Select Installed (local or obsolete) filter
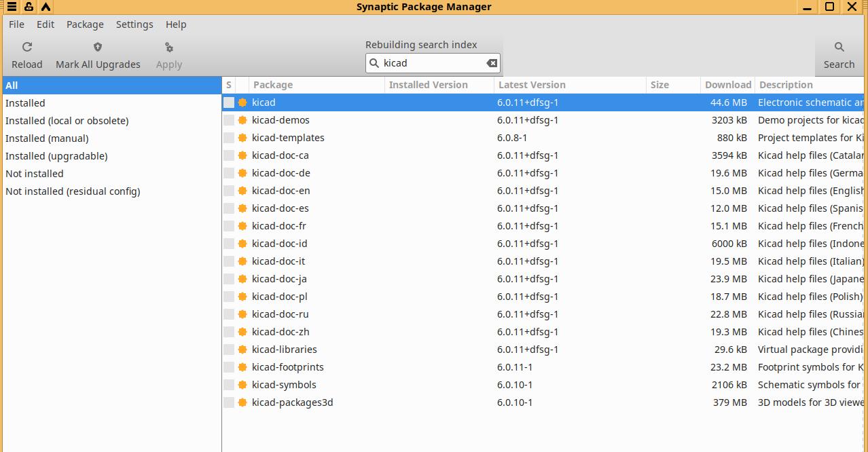The height and width of the screenshot is (452, 868). coord(112,121)
